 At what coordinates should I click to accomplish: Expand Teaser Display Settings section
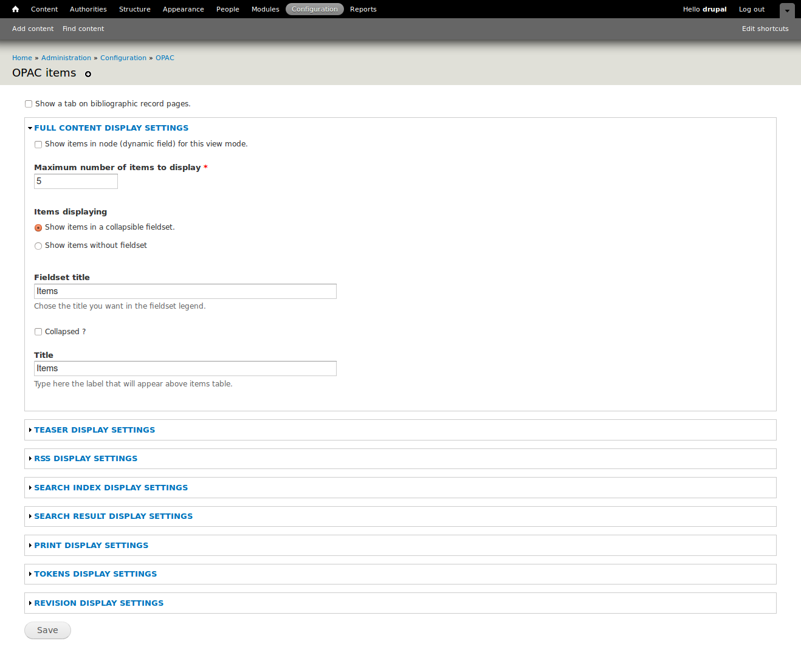click(x=94, y=430)
